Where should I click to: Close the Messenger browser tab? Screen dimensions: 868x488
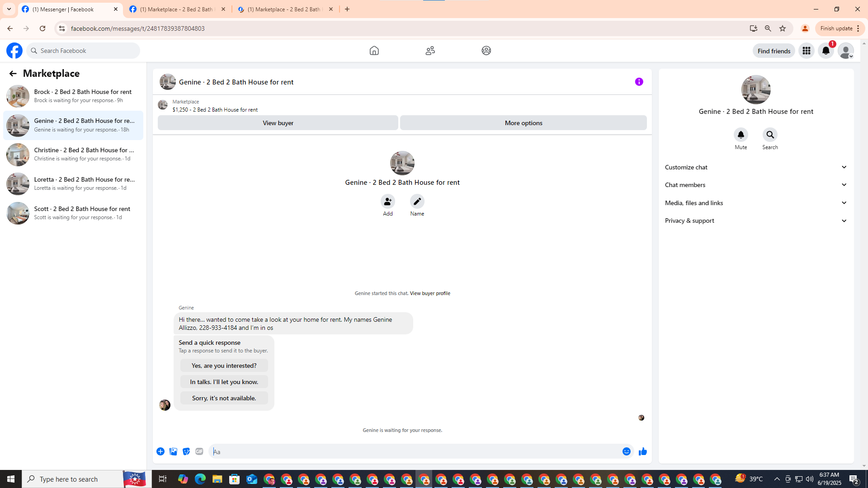115,9
